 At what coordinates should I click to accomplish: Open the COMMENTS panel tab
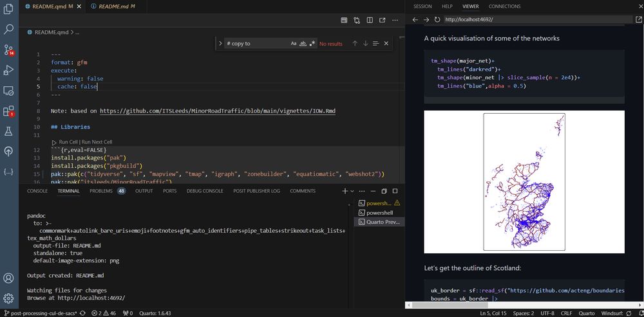point(303,191)
